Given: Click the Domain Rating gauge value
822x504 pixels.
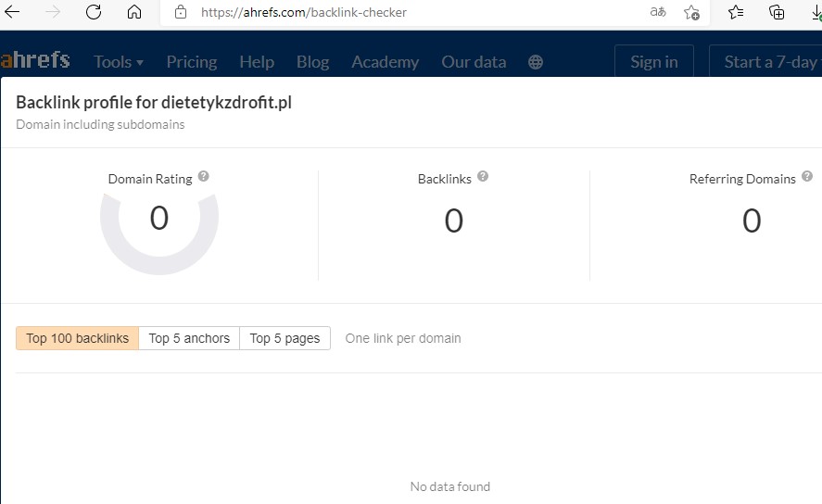Looking at the screenshot, I should coord(159,218).
